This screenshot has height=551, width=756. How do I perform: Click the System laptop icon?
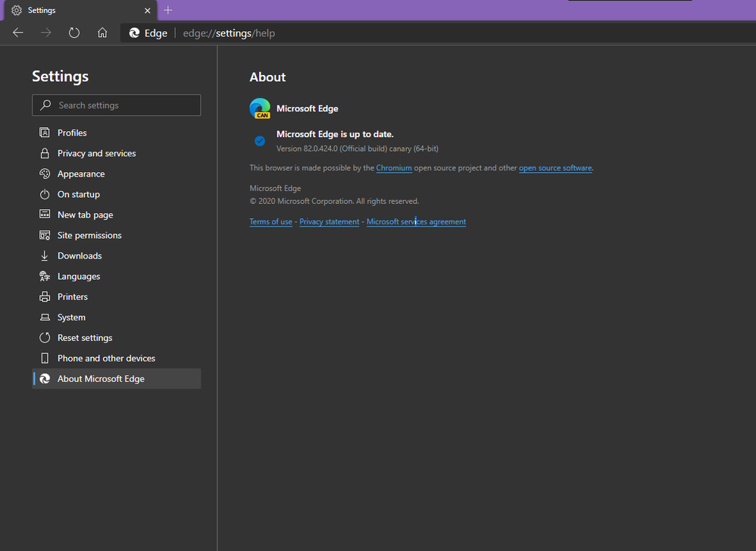(45, 317)
